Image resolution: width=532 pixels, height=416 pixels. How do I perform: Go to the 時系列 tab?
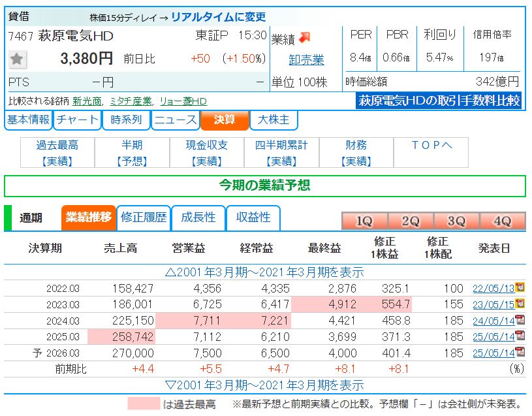coord(126,120)
